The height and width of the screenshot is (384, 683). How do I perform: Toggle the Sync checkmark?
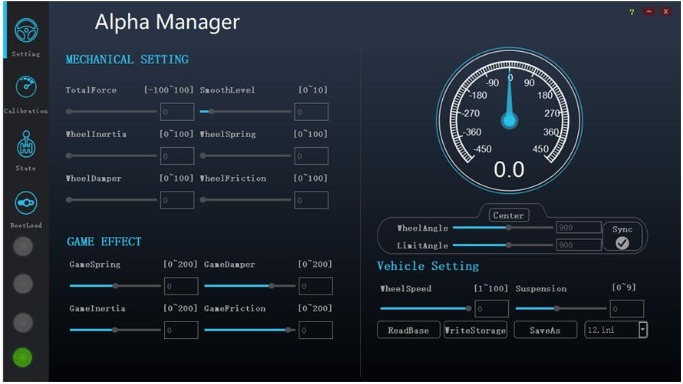pyautogui.click(x=622, y=243)
